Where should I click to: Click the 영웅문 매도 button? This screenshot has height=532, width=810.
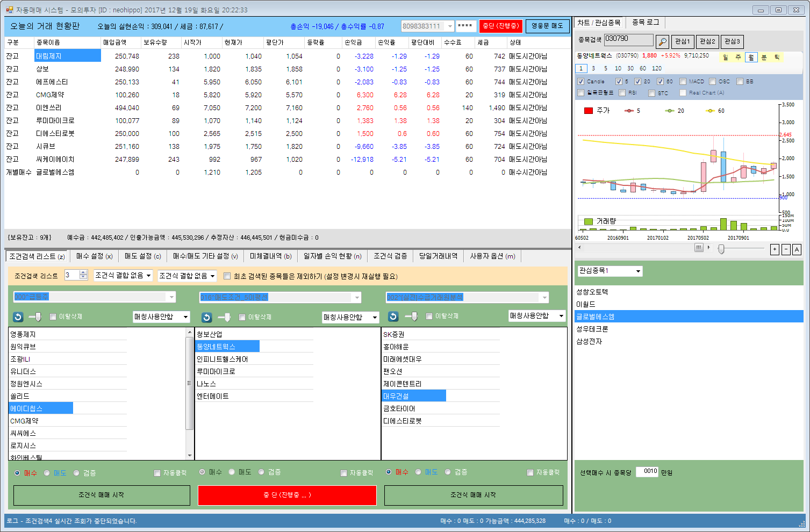[547, 26]
